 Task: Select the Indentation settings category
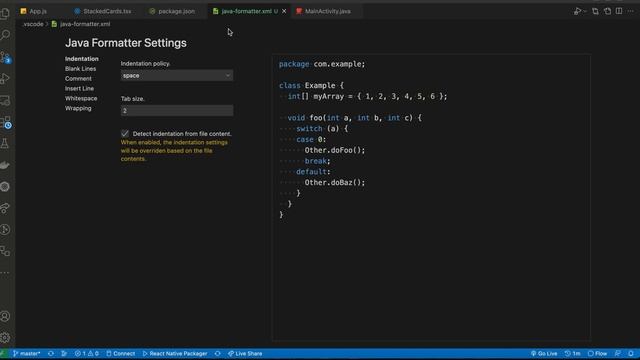pos(82,59)
